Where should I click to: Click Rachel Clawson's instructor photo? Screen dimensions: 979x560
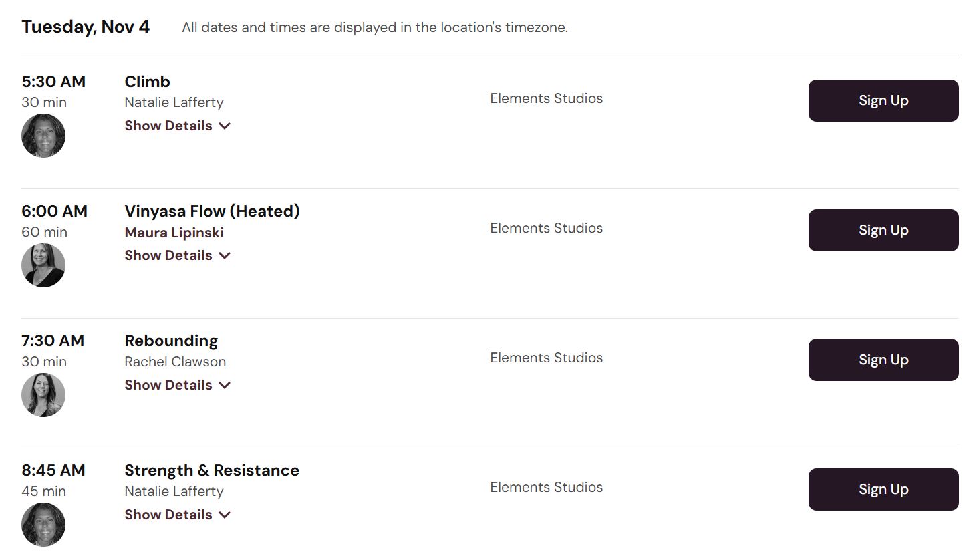tap(43, 395)
